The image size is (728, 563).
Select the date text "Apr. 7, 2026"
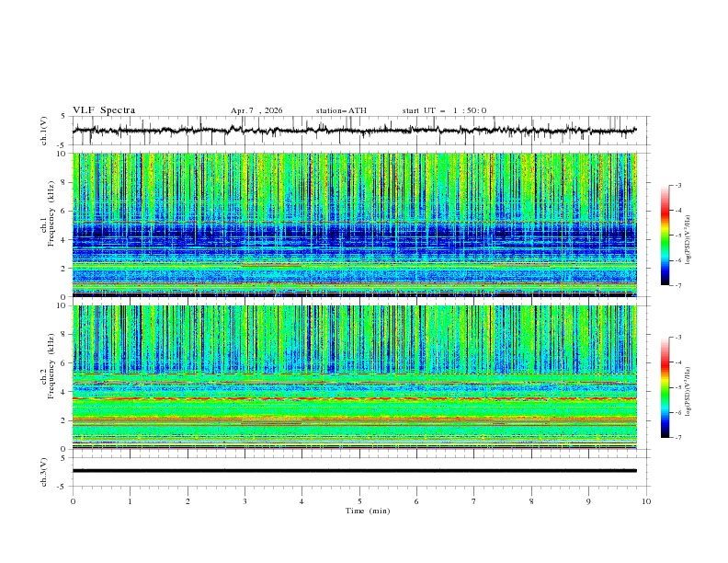coord(256,110)
